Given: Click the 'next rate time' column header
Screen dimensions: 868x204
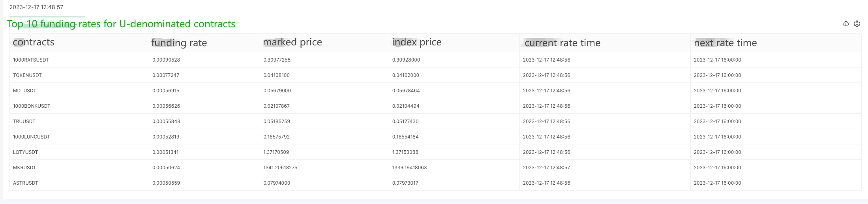Looking at the screenshot, I should (x=725, y=43).
